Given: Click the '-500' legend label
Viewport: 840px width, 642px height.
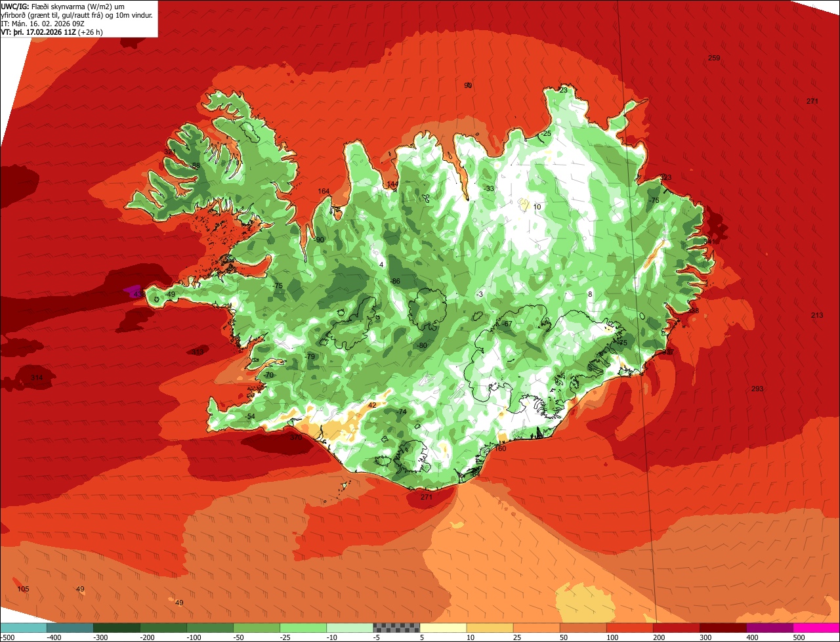Looking at the screenshot, I should 7,637.
